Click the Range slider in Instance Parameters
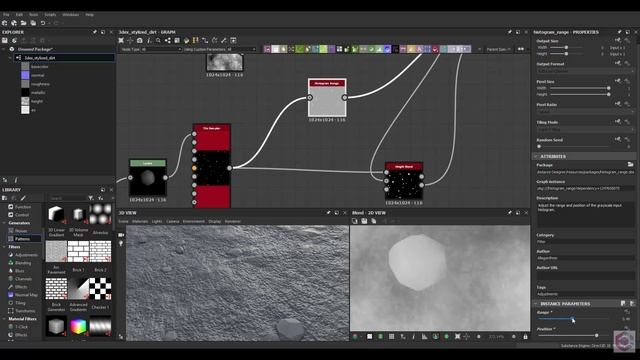Image resolution: width=640 pixels, height=360 pixels. click(573, 319)
